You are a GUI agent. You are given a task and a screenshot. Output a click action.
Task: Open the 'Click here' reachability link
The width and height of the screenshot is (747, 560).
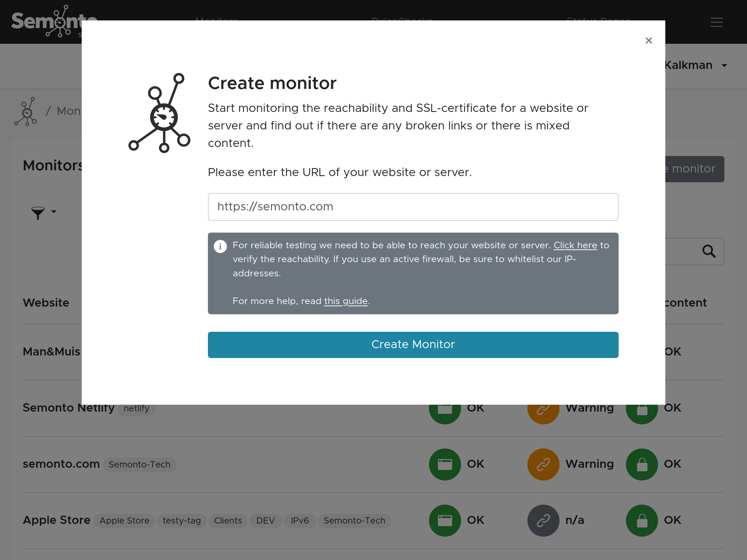(575, 245)
